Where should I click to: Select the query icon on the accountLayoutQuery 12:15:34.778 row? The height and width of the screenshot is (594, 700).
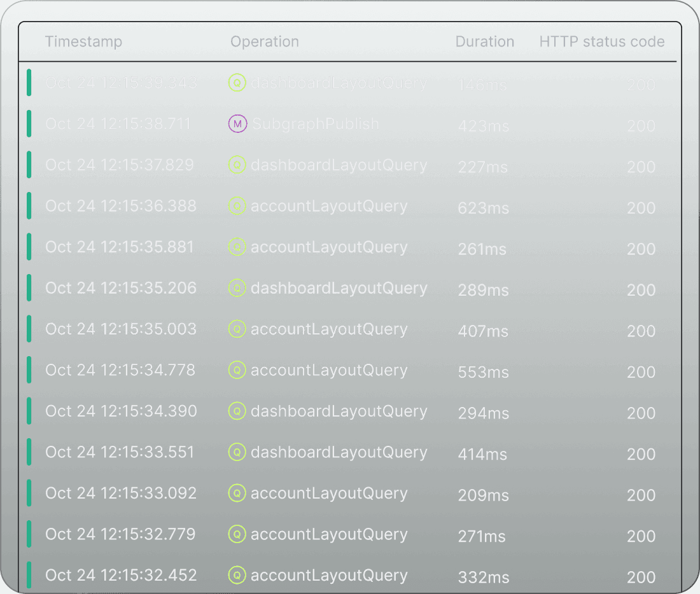pyautogui.click(x=237, y=370)
